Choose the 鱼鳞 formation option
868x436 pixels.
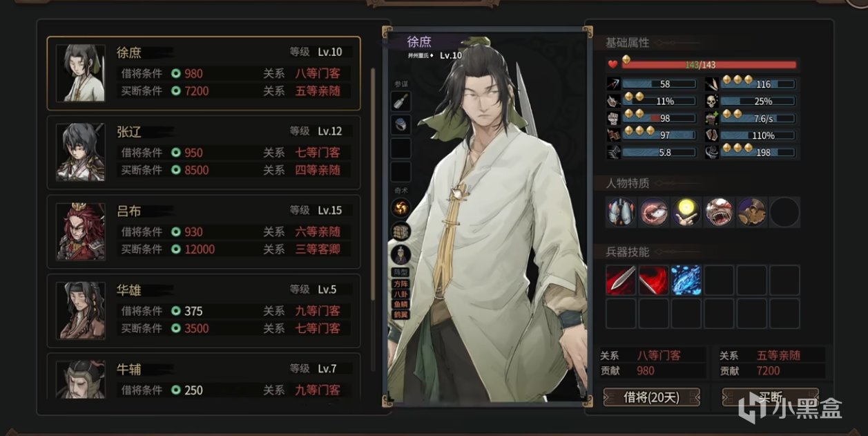pyautogui.click(x=401, y=303)
